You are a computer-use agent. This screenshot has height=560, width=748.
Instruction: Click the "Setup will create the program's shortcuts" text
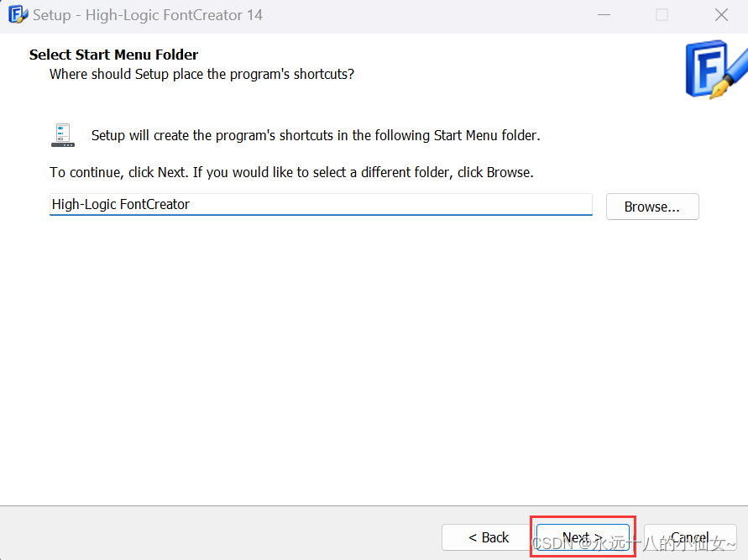tap(316, 135)
